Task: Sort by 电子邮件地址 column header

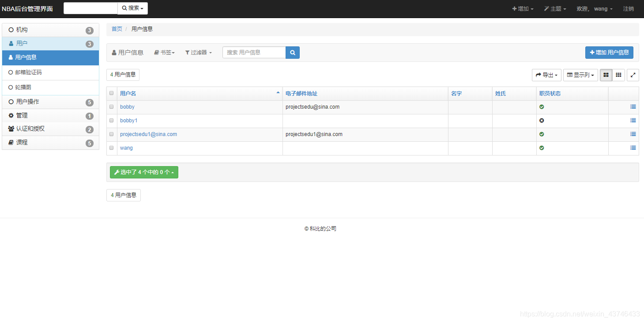Action: coord(301,94)
